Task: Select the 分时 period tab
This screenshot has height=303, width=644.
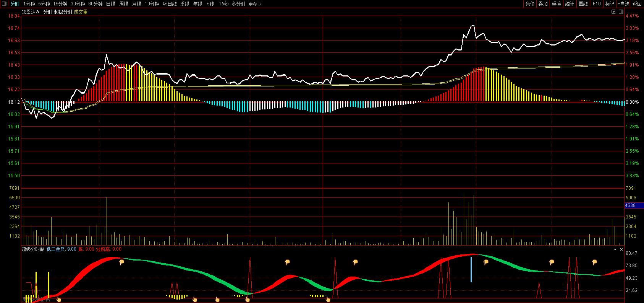Action: point(15,4)
